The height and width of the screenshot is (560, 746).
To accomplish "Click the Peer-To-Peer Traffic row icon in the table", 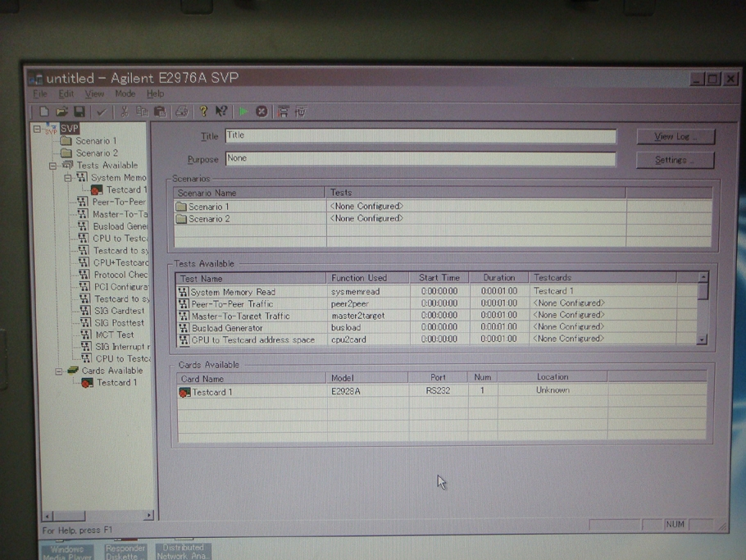I will (x=183, y=303).
